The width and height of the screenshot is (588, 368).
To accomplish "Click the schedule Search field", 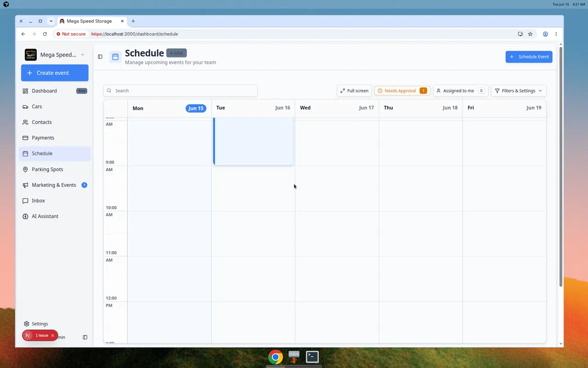I will point(180,91).
